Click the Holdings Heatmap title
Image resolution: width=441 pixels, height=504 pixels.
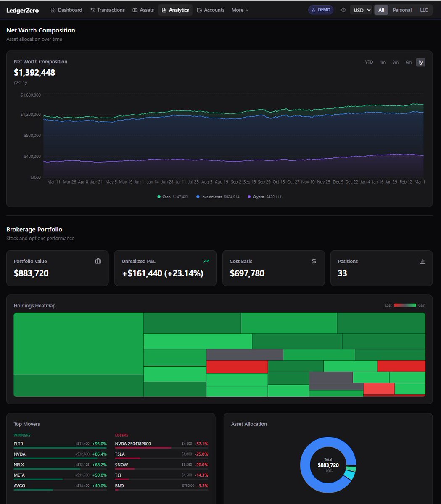[x=34, y=306]
